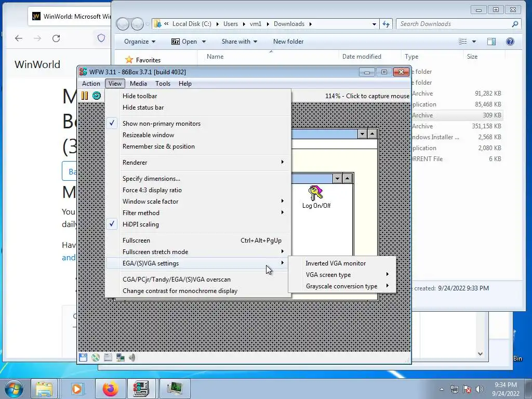Reload the Firefox page

coord(56,38)
